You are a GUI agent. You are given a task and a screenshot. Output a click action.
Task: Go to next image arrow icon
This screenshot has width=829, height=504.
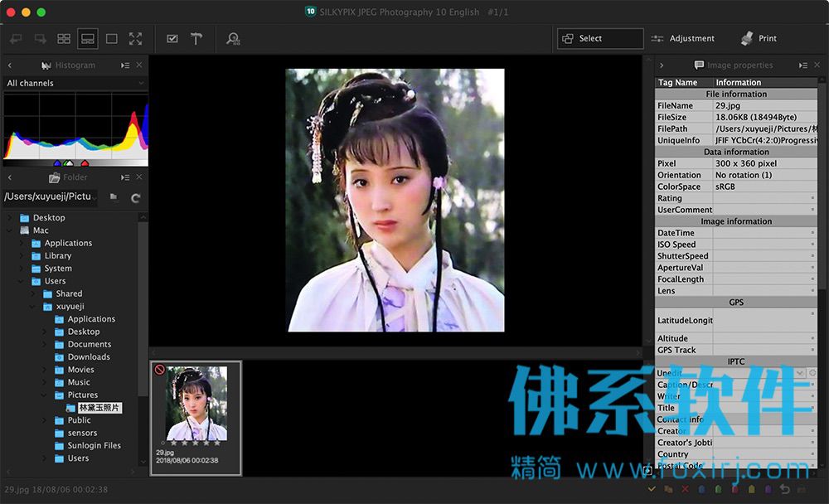(40, 39)
